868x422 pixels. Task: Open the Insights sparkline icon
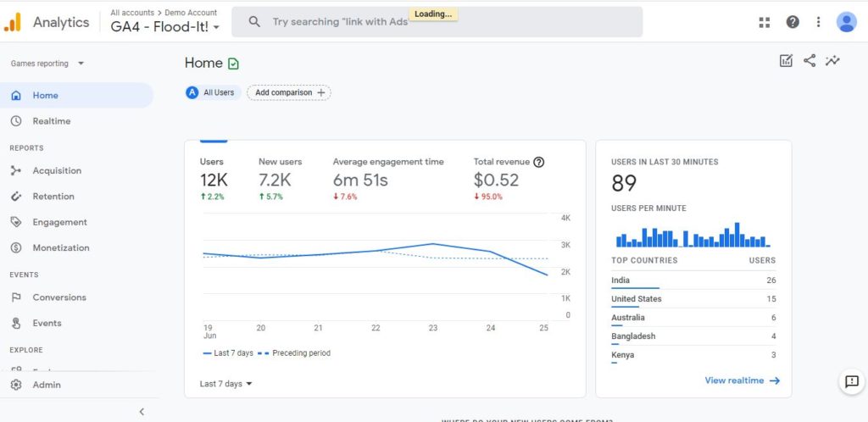[832, 61]
